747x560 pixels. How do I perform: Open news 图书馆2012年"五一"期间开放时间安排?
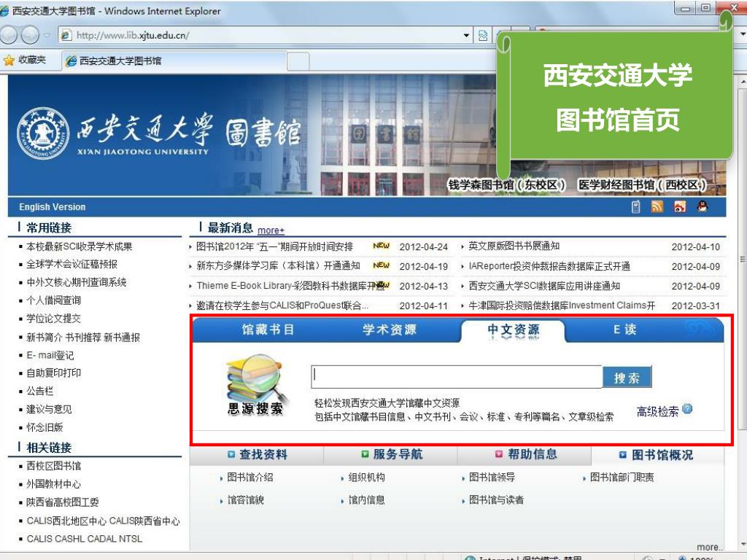[x=275, y=246]
